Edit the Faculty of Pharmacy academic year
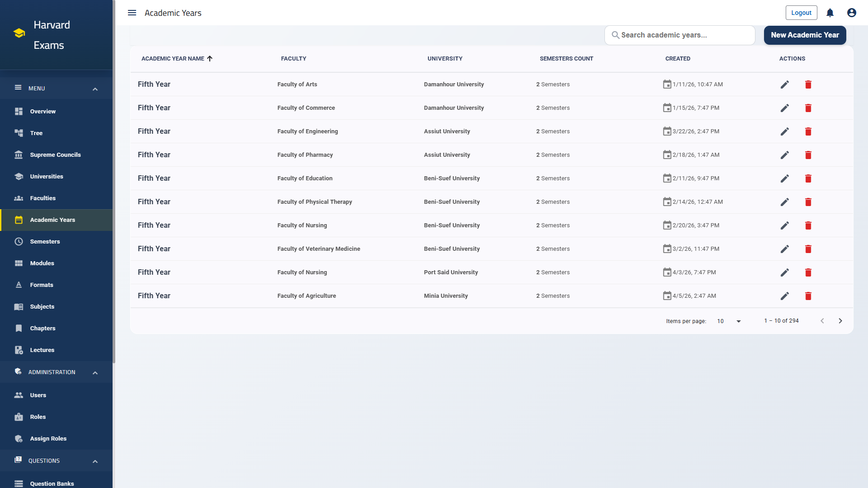This screenshot has width=868, height=488. click(x=785, y=155)
